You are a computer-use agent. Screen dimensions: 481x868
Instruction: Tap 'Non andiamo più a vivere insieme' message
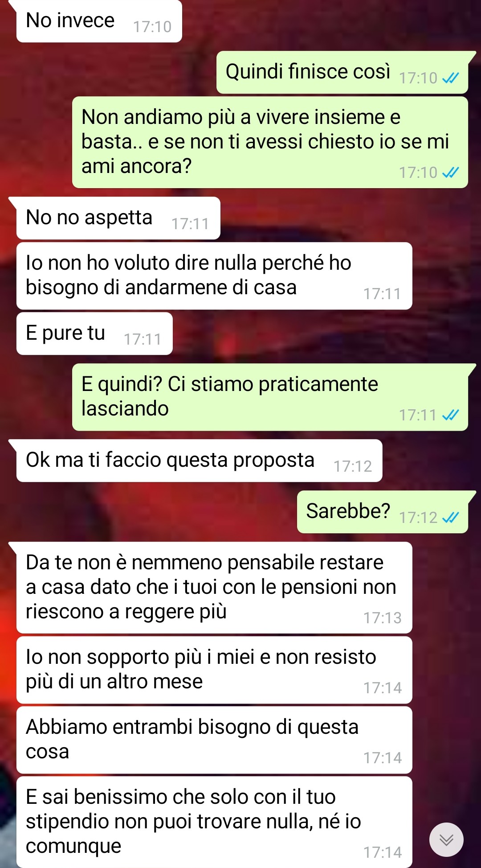(x=270, y=142)
